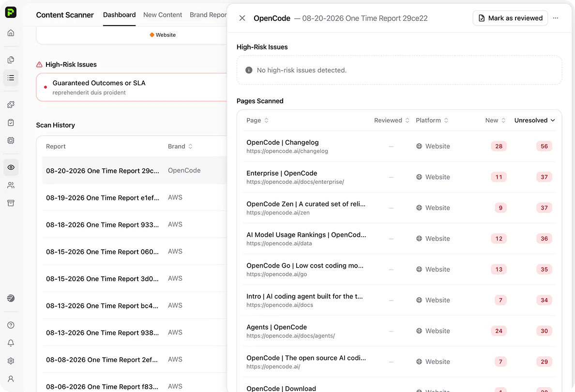
Task: Open the Enterprise | OpenCode page row
Action: click(399, 177)
